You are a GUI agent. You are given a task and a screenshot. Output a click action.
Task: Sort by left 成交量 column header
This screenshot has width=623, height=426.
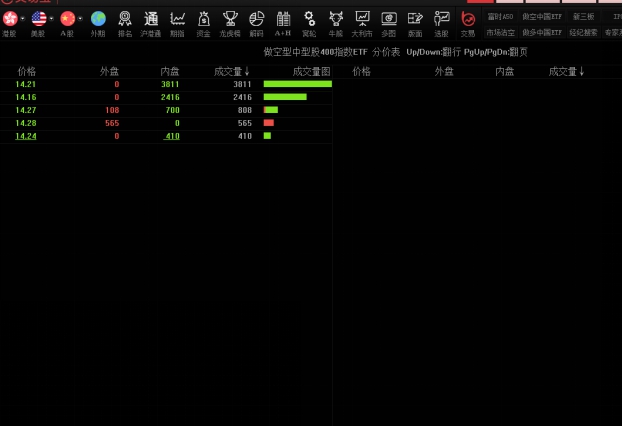point(232,72)
